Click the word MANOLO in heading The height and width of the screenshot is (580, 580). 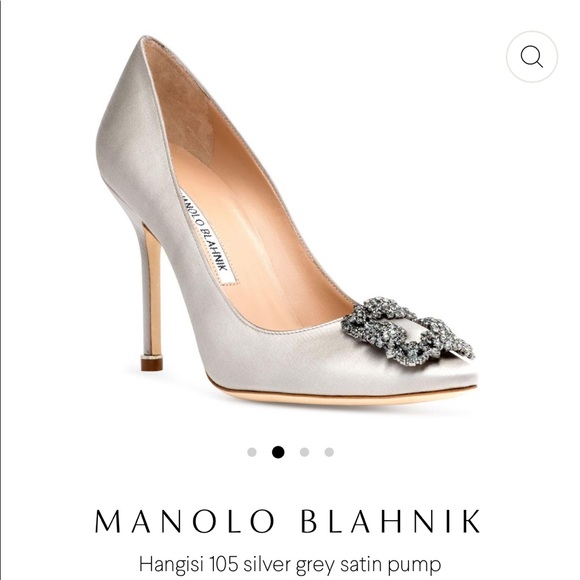point(184,521)
